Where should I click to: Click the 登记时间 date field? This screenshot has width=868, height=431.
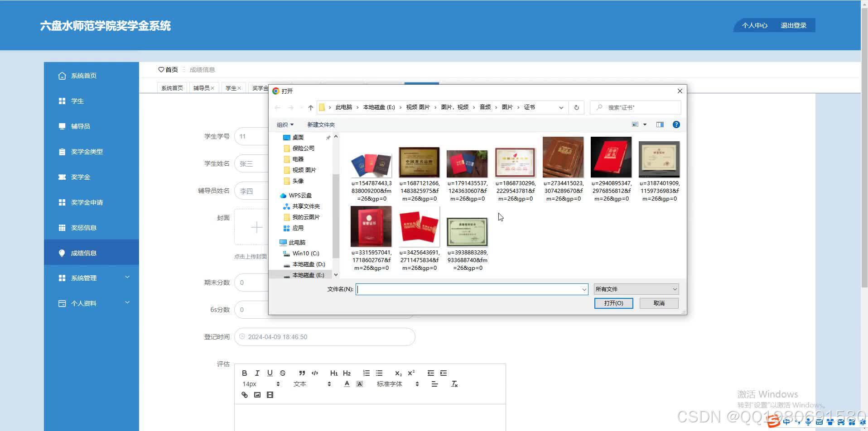[325, 337]
